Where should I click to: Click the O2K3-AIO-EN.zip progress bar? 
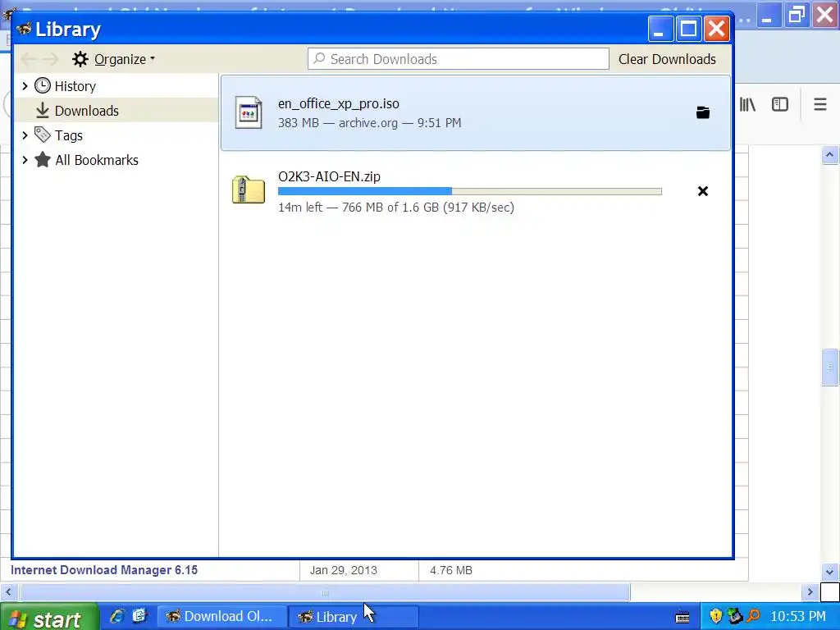470,191
